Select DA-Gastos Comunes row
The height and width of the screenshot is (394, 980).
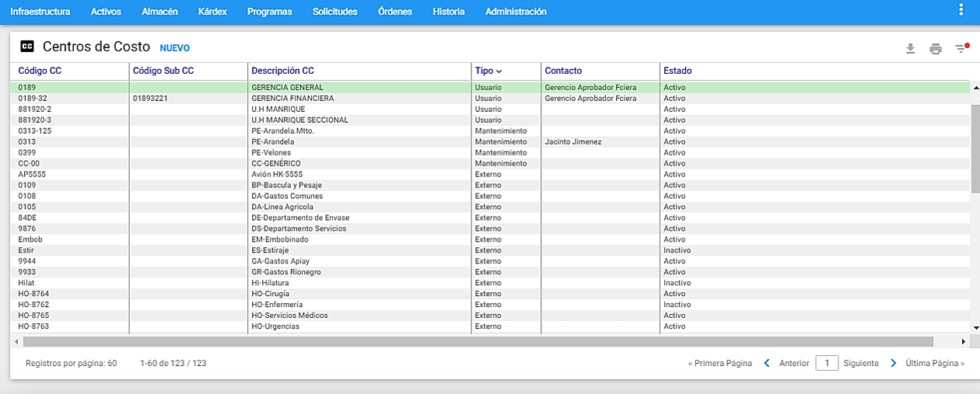click(490, 197)
